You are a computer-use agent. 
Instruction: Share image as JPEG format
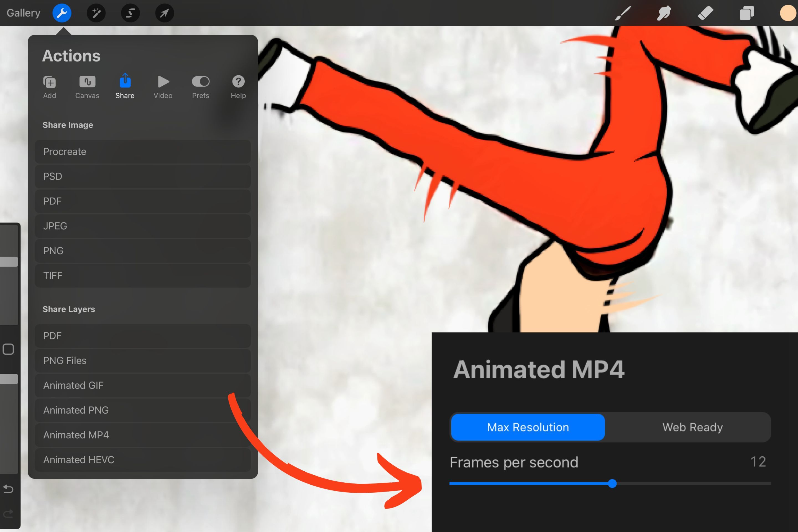142,226
